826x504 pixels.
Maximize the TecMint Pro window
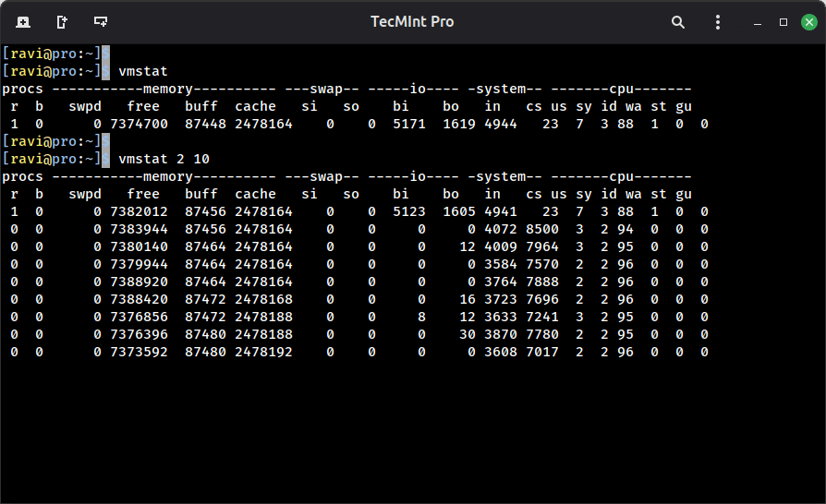point(783,22)
